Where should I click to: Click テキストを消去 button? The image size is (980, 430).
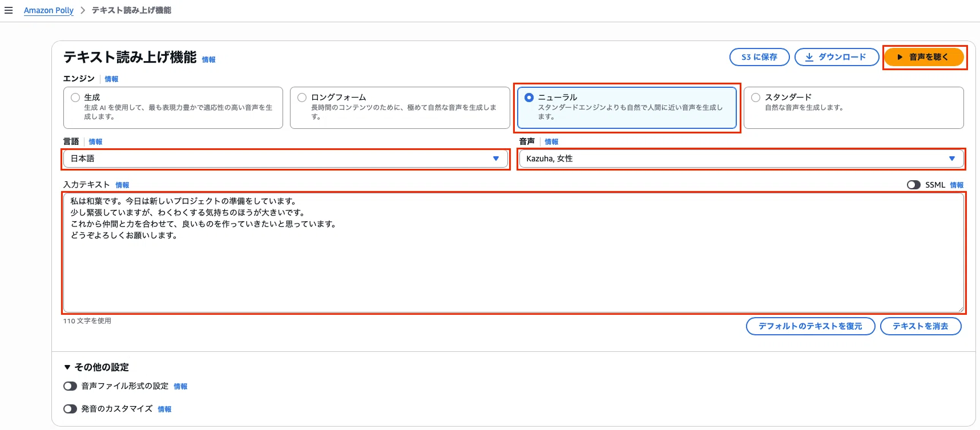920,326
